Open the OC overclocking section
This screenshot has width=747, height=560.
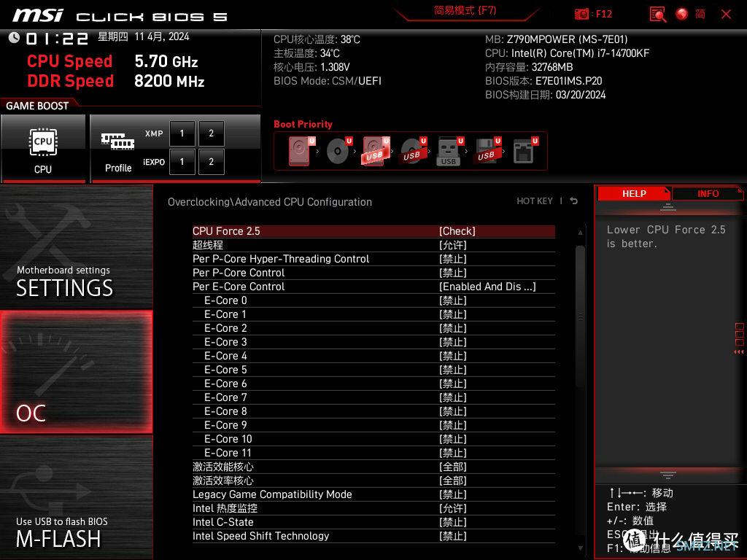pyautogui.click(x=76, y=373)
